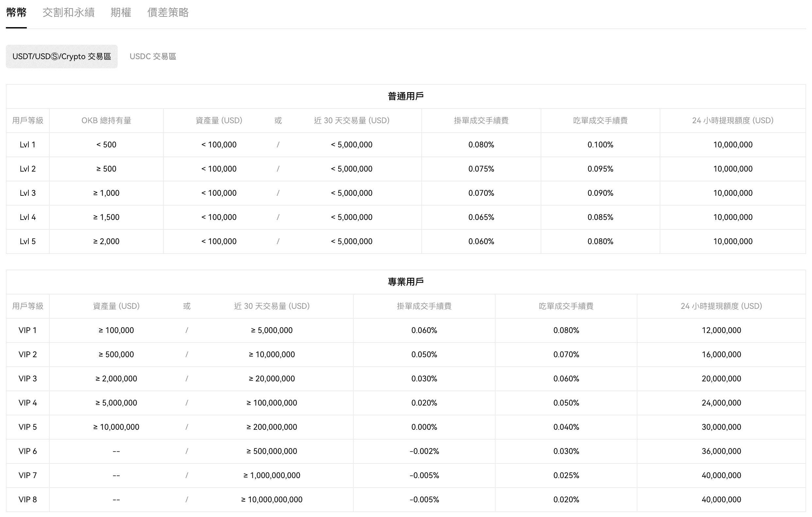Click the VIP 1 withdrawal limit 12,000,000
812x517 pixels.
(x=721, y=330)
